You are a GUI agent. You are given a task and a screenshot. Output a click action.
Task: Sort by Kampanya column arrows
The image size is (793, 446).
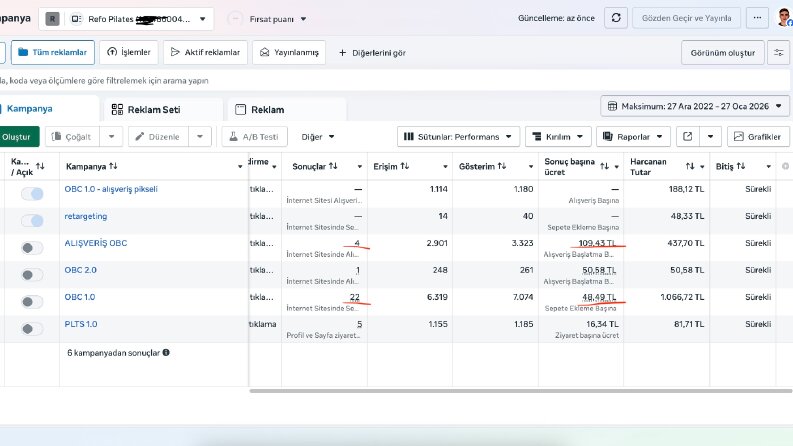(x=113, y=166)
